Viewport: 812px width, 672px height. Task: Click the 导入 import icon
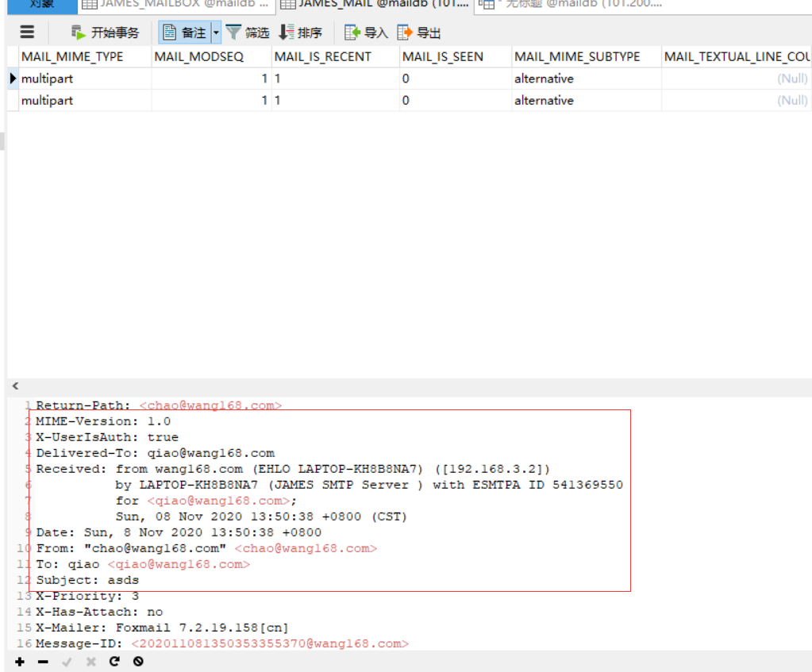(x=365, y=32)
